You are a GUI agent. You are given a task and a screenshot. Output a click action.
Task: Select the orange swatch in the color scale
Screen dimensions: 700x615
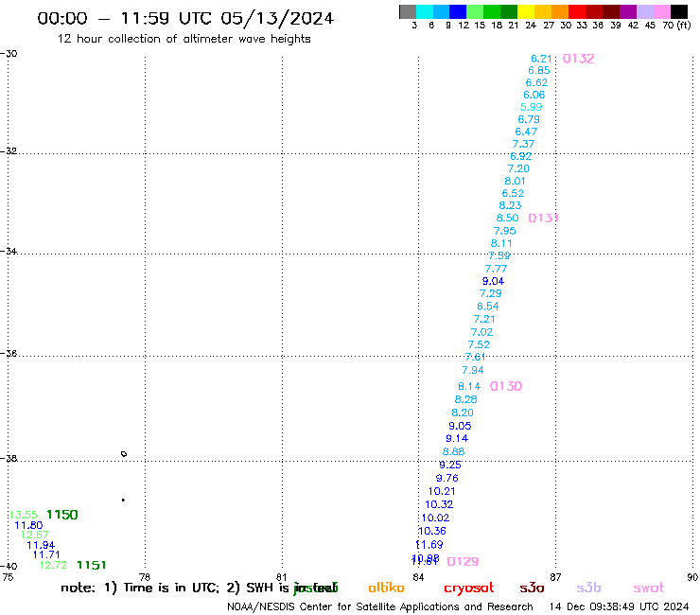point(560,11)
